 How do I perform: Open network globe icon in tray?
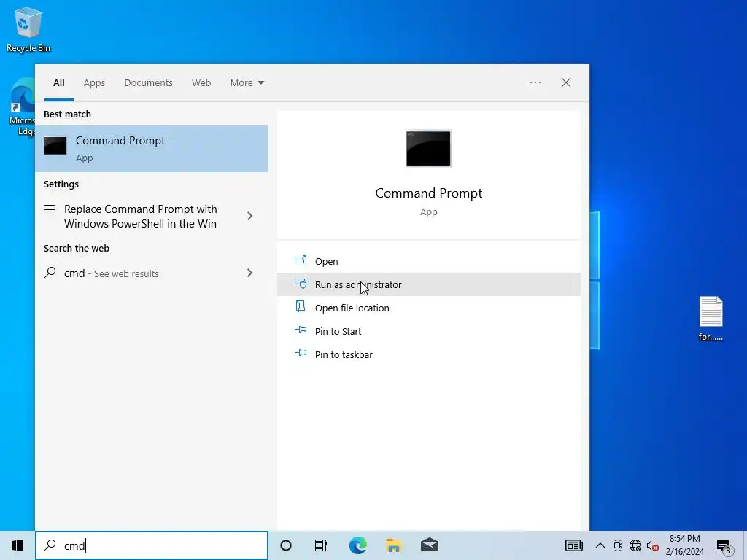(635, 545)
